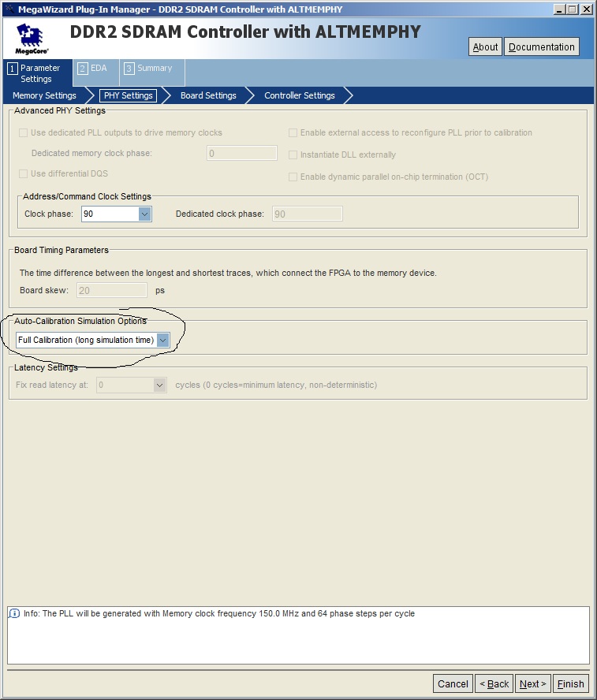Open the Clock phase dropdown
The height and width of the screenshot is (700, 597).
(117, 214)
